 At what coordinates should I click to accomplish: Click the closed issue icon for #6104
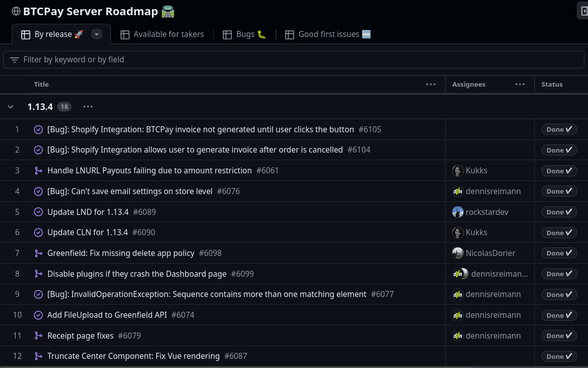pos(38,150)
